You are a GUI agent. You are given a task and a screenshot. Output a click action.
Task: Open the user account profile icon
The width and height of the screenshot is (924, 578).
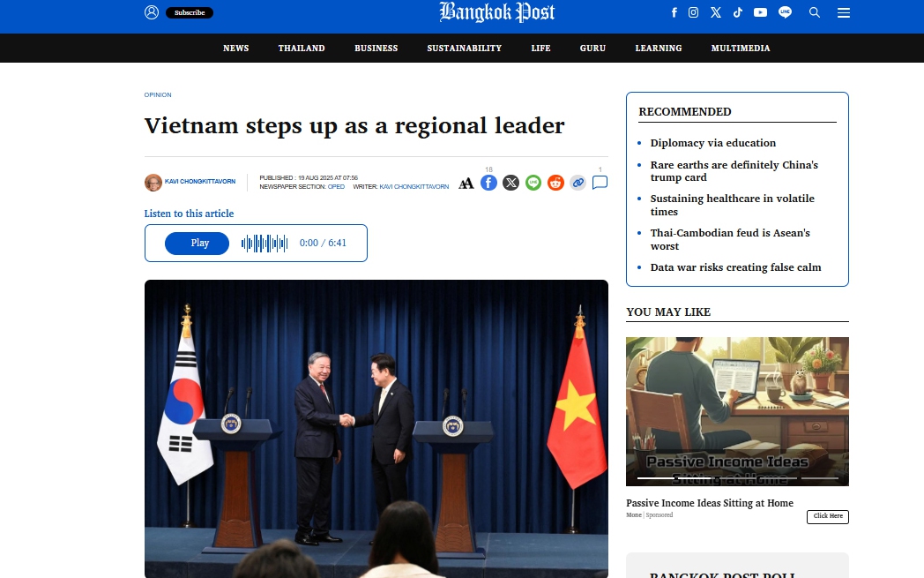152,12
